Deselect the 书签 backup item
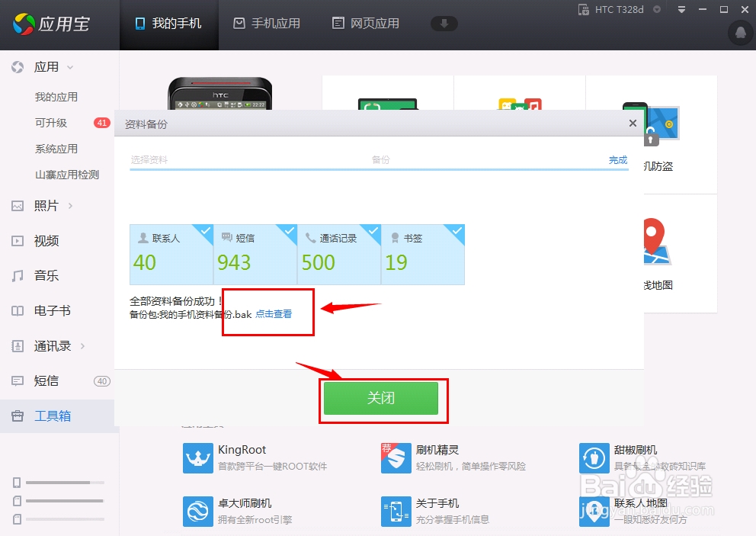This screenshot has width=756, height=536. [x=456, y=230]
